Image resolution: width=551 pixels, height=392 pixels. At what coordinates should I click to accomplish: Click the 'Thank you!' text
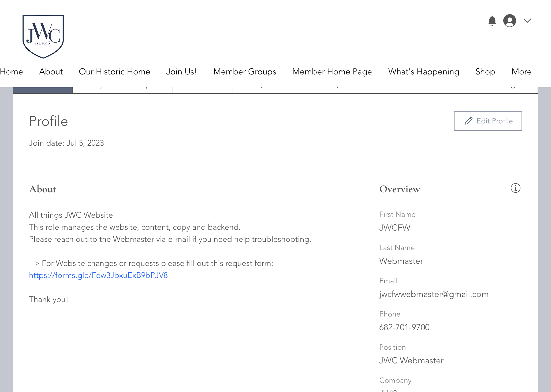pyautogui.click(x=49, y=299)
